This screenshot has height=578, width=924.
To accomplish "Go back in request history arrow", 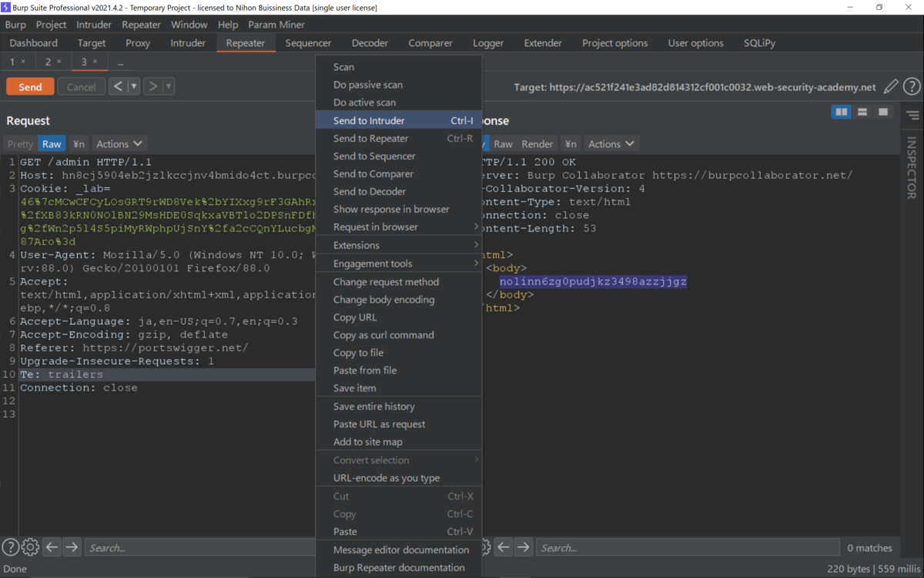I will tap(118, 86).
